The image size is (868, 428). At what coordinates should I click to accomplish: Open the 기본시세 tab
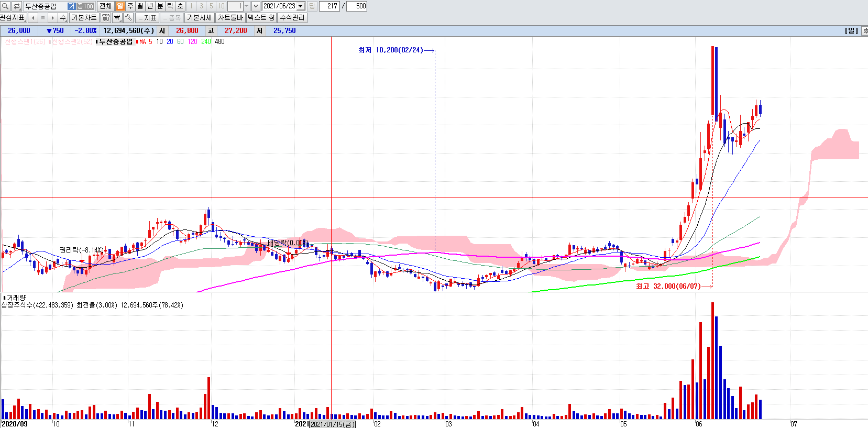click(x=200, y=18)
